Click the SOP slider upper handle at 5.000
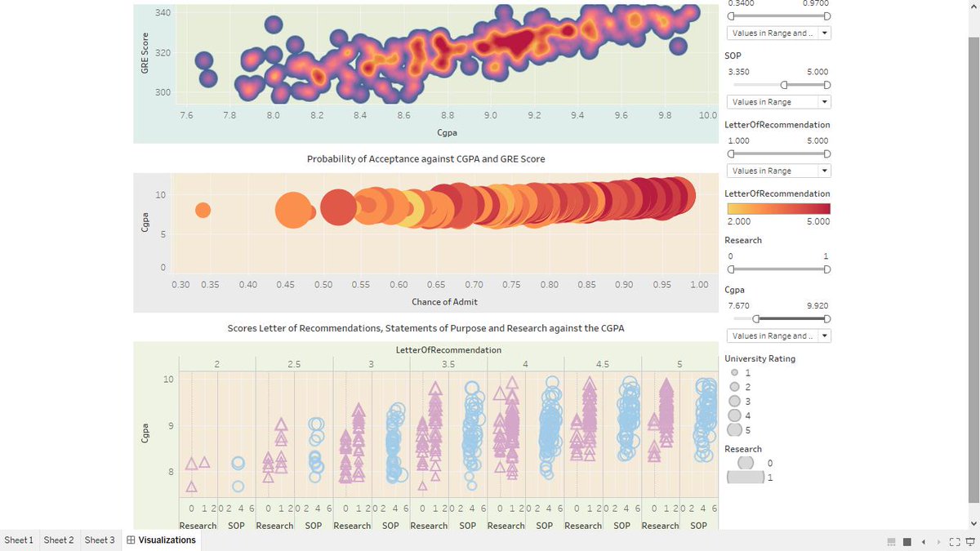980x551 pixels. [827, 84]
